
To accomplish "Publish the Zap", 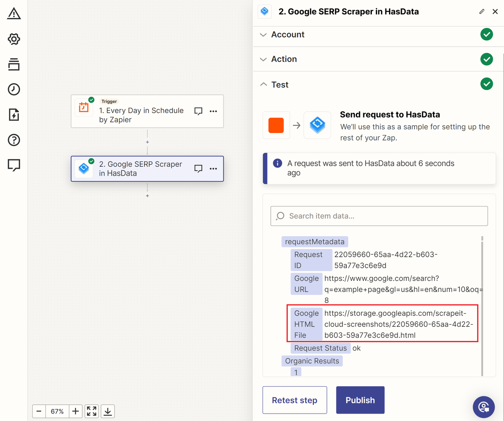I will [x=360, y=400].
